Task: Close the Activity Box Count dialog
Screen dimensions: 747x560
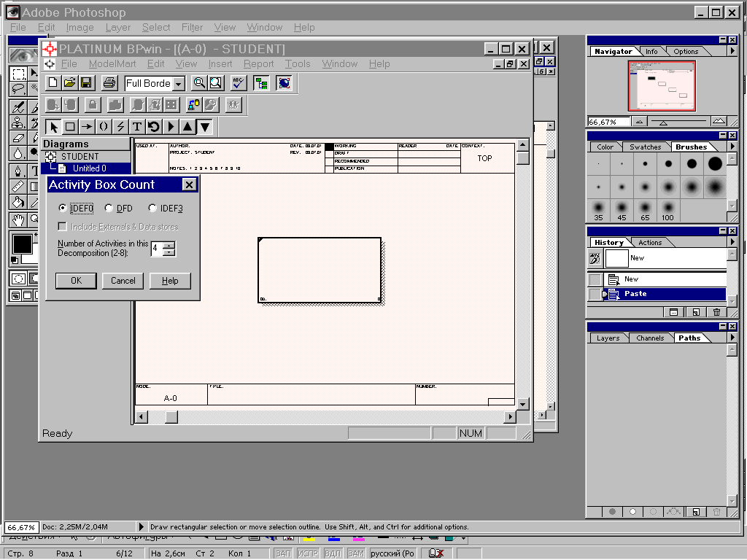Action: click(189, 184)
